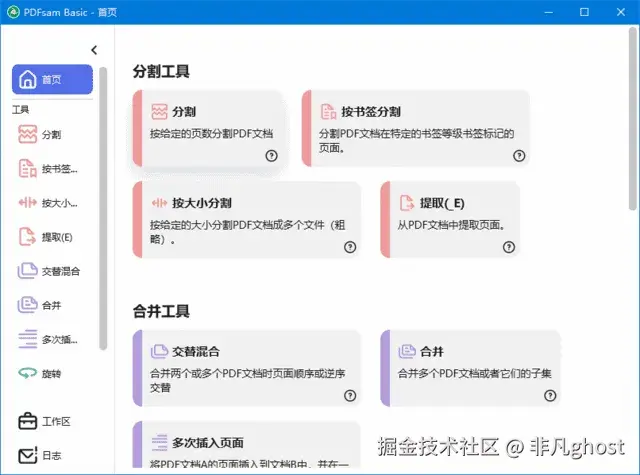Select the 多次插 insert pages sidebar icon

tap(27, 339)
